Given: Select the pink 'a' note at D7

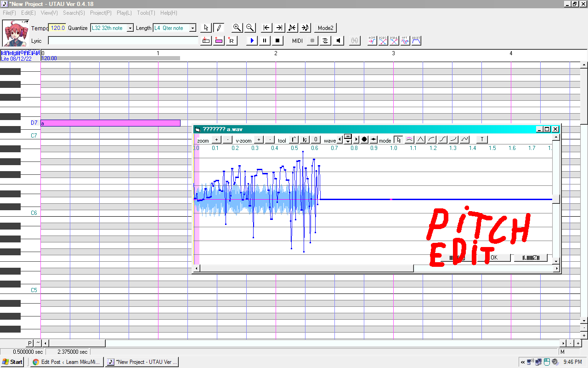Looking at the screenshot, I should tap(110, 123).
